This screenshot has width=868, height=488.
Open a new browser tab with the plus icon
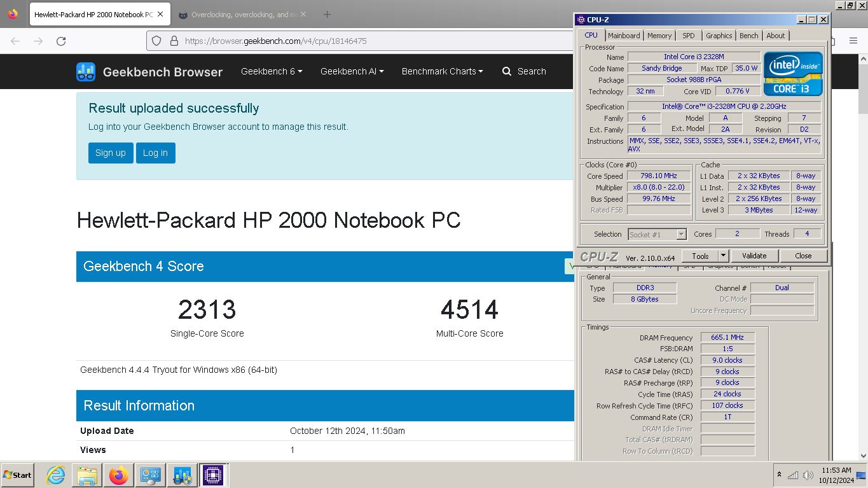click(x=327, y=14)
